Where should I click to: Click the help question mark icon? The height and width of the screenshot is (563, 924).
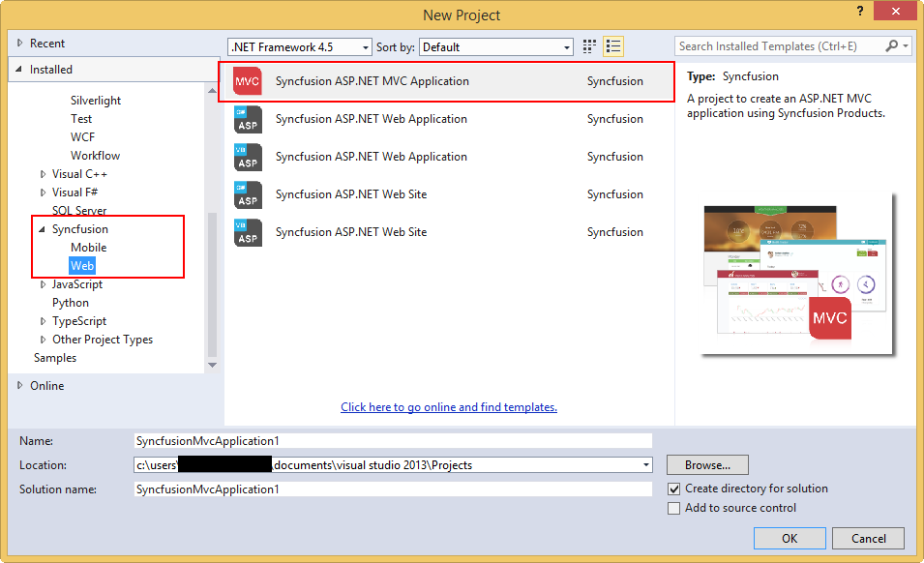[x=858, y=12]
